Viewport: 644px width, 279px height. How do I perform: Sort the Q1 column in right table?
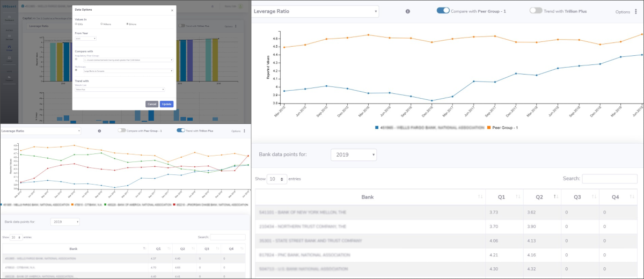click(518, 197)
